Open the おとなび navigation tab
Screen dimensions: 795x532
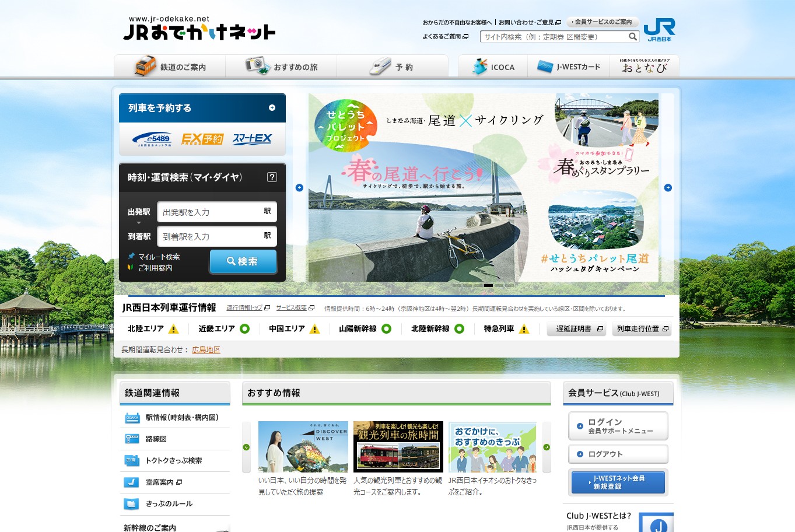pos(645,66)
